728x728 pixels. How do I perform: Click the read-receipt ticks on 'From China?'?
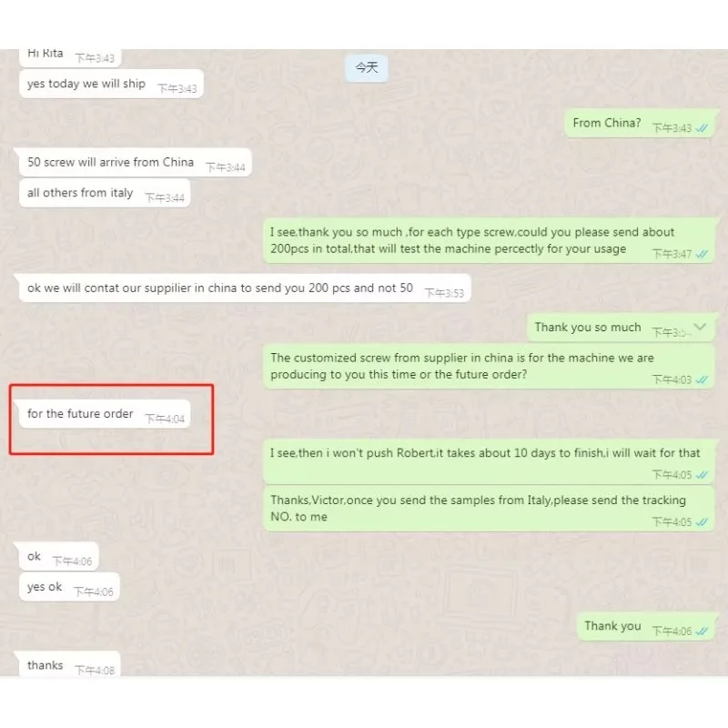pyautogui.click(x=702, y=128)
